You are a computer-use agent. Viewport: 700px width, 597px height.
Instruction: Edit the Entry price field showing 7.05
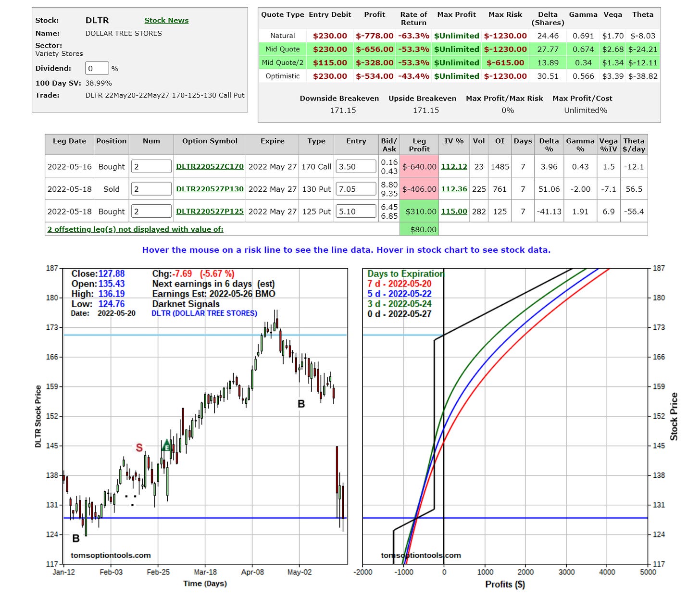pyautogui.click(x=356, y=189)
